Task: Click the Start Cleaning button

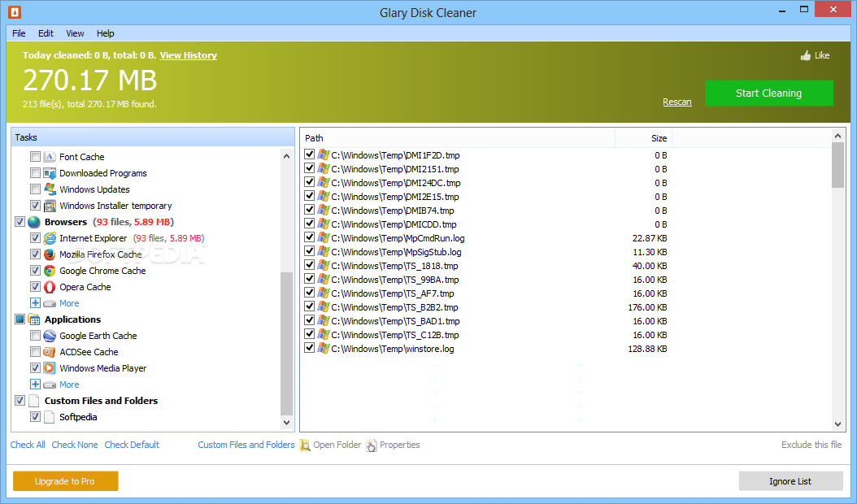Action: (768, 93)
